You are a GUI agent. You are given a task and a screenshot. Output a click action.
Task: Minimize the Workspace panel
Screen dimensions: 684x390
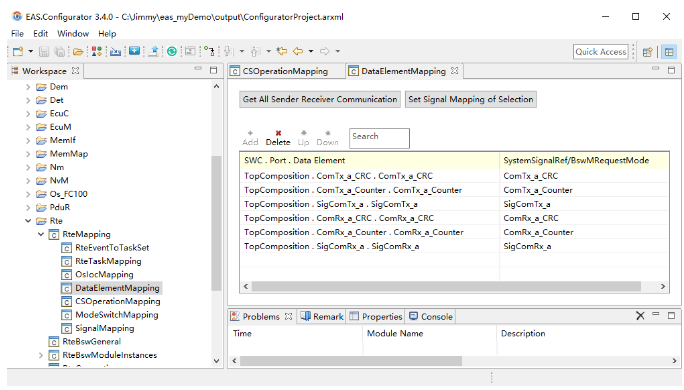click(x=198, y=69)
